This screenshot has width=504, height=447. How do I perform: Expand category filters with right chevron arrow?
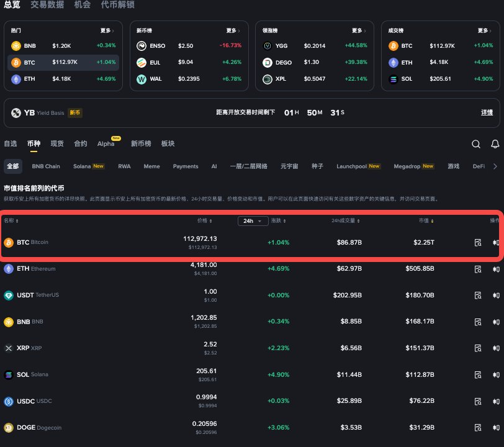(x=495, y=166)
